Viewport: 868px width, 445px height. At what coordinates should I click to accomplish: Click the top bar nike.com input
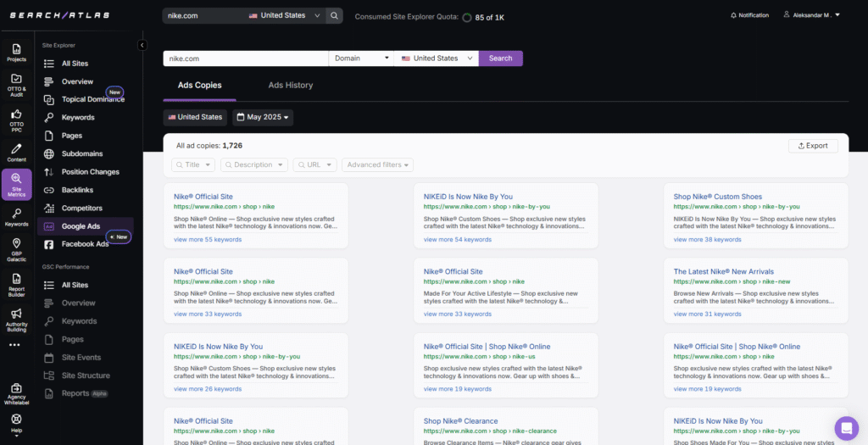(x=203, y=15)
